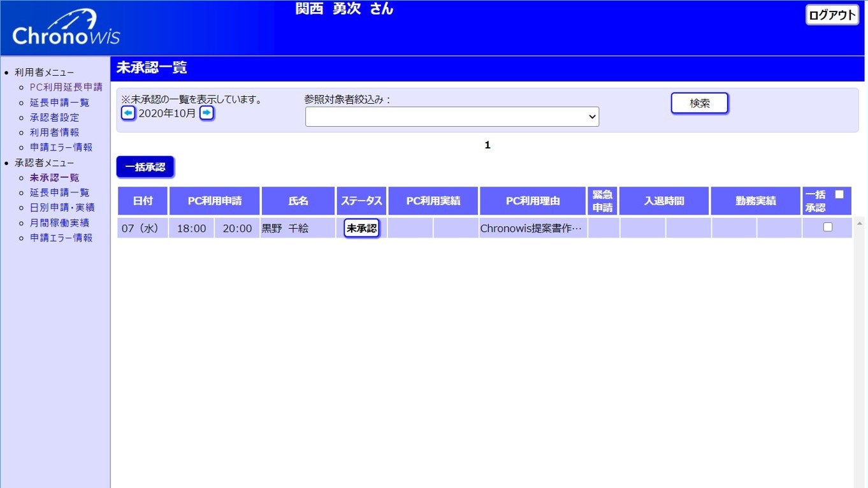The width and height of the screenshot is (868, 488).
Task: Click the Chronowis logo
Action: pos(66,29)
